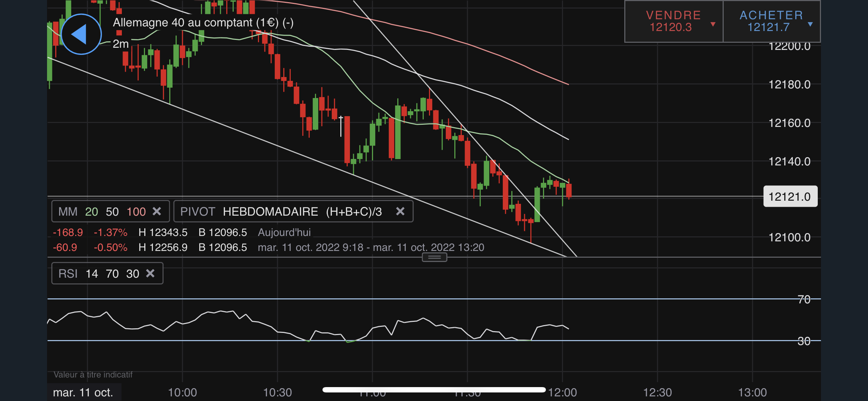Tap the blue back arrow button
The width and height of the screenshot is (868, 401).
click(81, 34)
